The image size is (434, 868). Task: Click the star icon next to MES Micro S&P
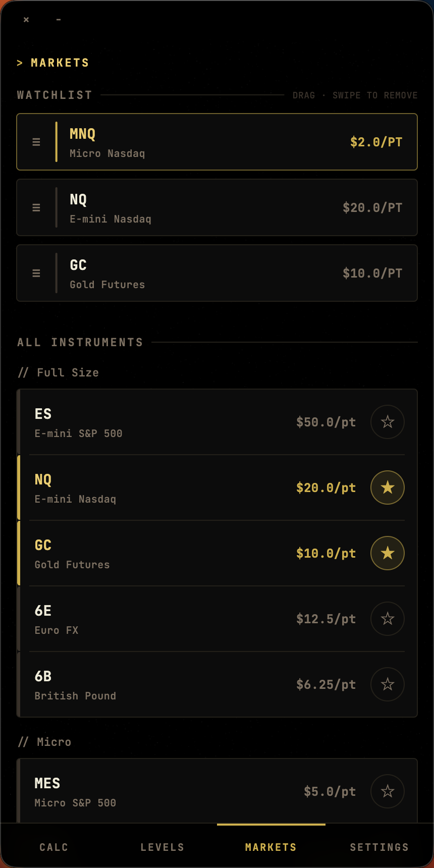[387, 791]
